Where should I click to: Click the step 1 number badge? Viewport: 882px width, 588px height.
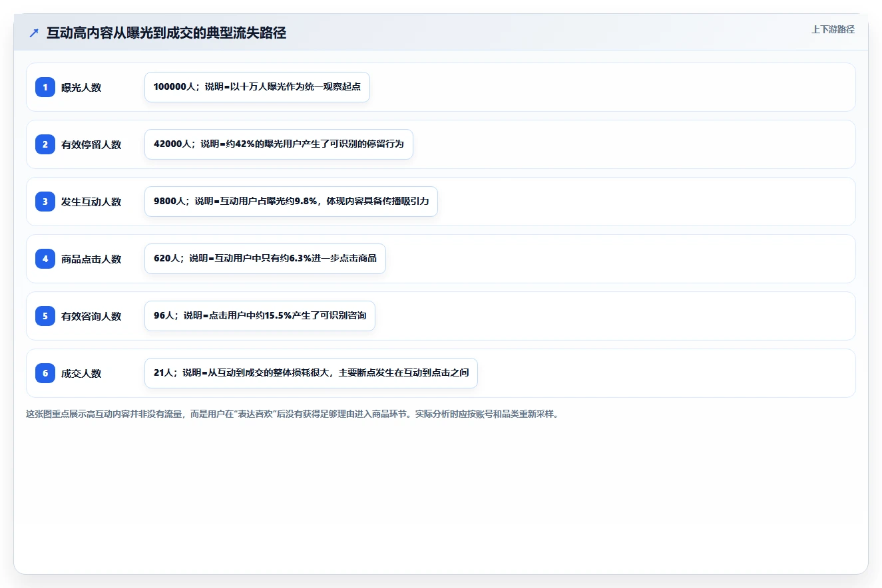[45, 87]
